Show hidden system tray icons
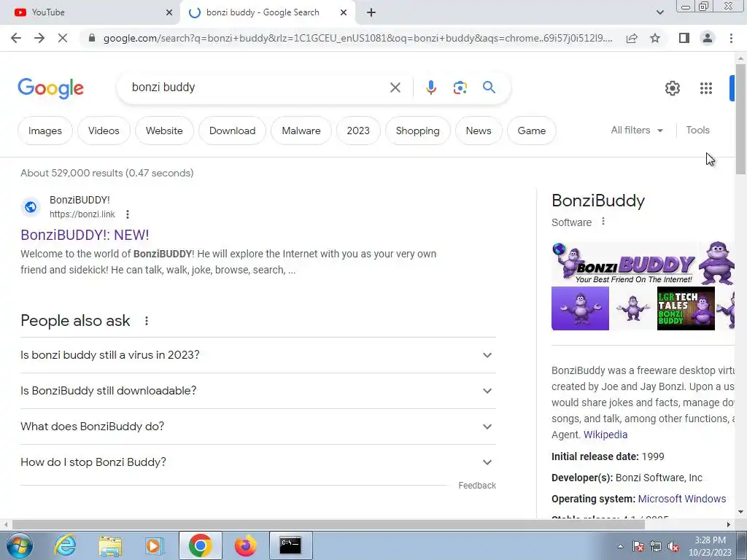Viewport: 747px width, 560px height. pos(620,546)
